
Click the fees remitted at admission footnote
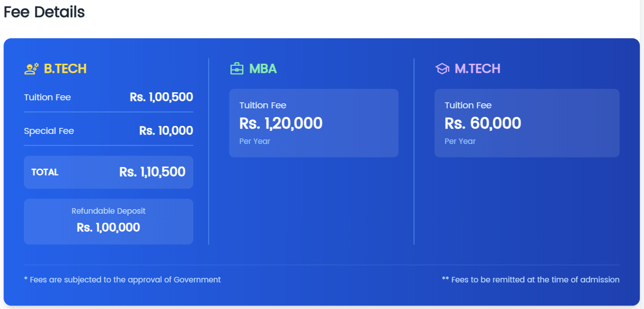(x=531, y=280)
